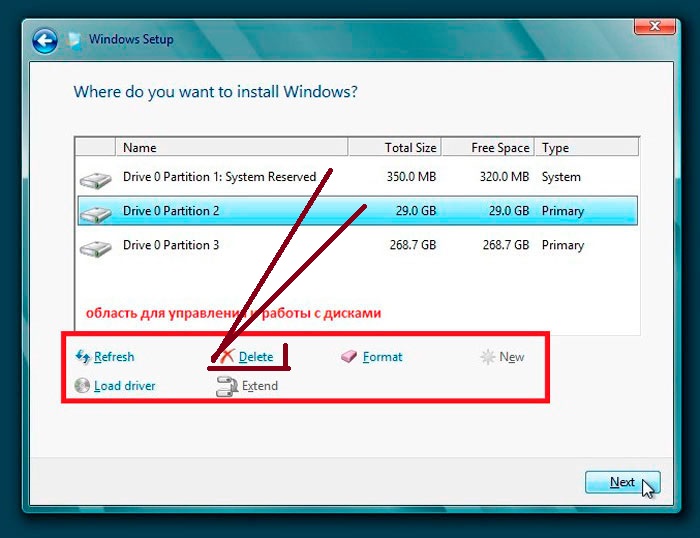Click the Windows Setup title icon
The height and width of the screenshot is (538, 700).
(74, 41)
